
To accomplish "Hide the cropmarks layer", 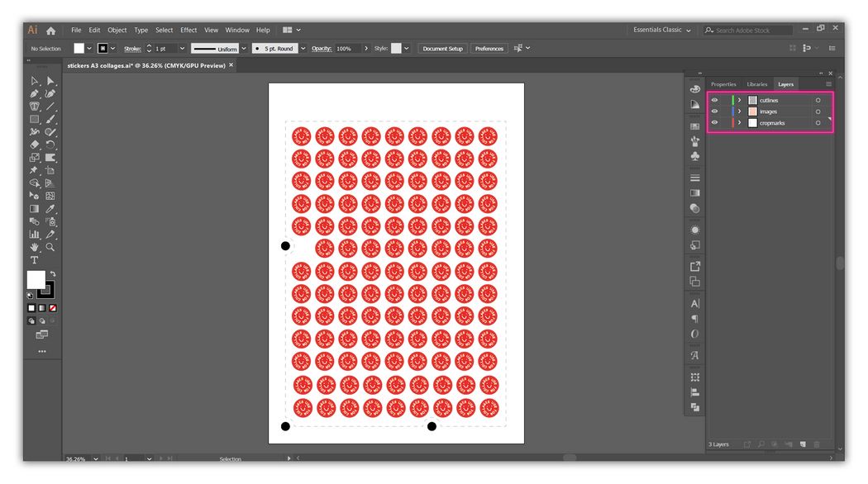I will (714, 122).
